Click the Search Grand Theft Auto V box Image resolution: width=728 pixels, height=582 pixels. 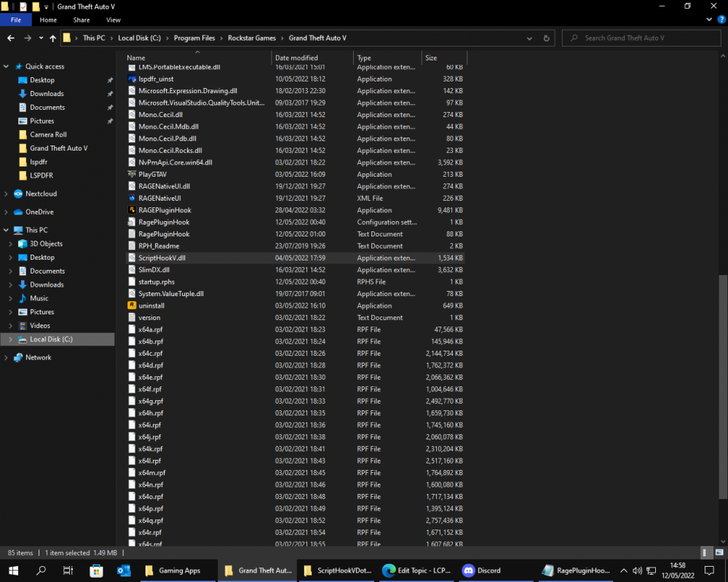[641, 38]
